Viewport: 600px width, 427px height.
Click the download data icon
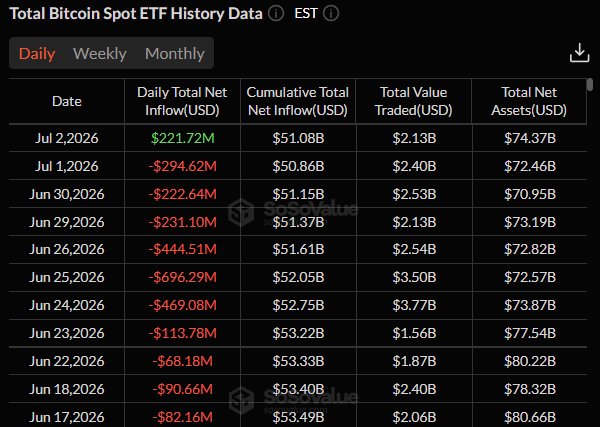(579, 53)
